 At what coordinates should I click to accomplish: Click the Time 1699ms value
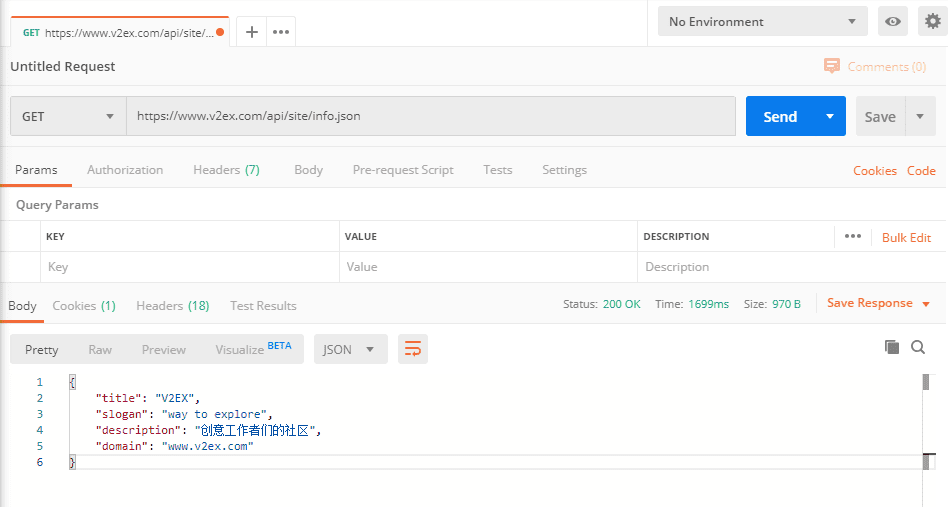[708, 304]
